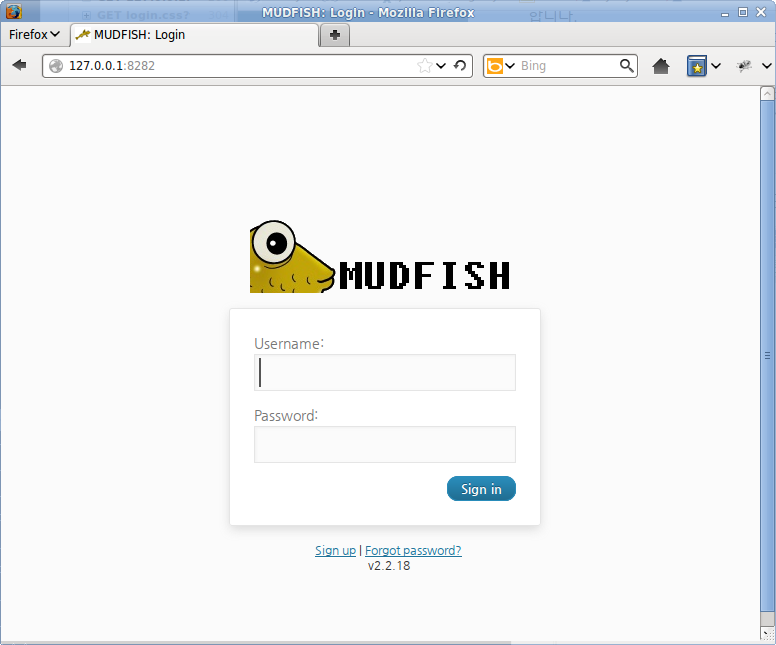Go to the Firefox home page icon

pyautogui.click(x=661, y=66)
